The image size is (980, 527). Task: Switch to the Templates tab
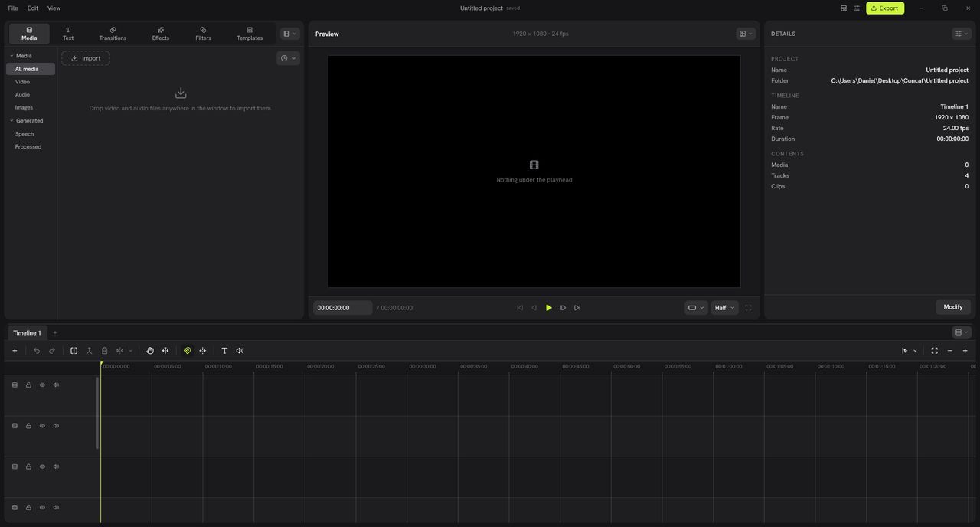coord(250,34)
